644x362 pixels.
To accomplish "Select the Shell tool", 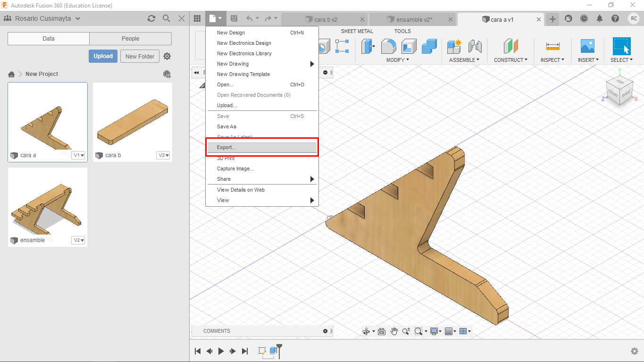I will [x=409, y=46].
